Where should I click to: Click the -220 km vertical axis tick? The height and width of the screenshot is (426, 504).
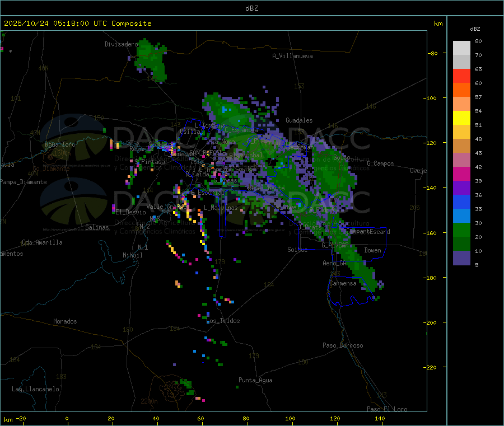[431, 368]
